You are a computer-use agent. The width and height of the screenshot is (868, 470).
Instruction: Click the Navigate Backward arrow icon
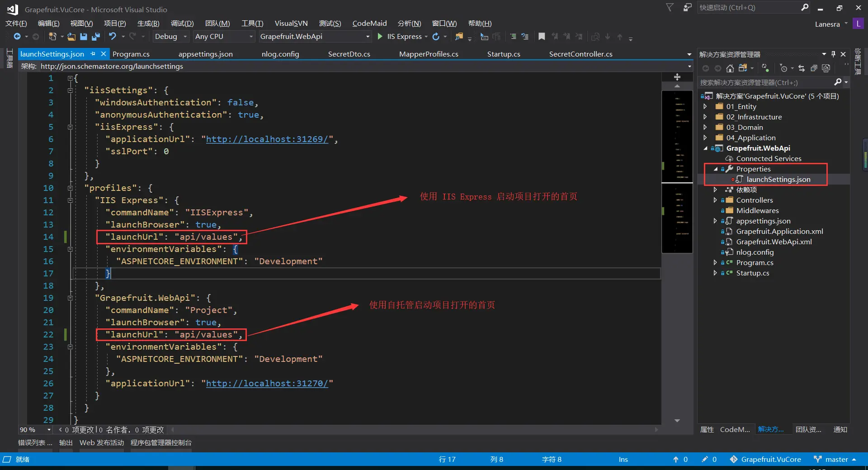pyautogui.click(x=17, y=37)
